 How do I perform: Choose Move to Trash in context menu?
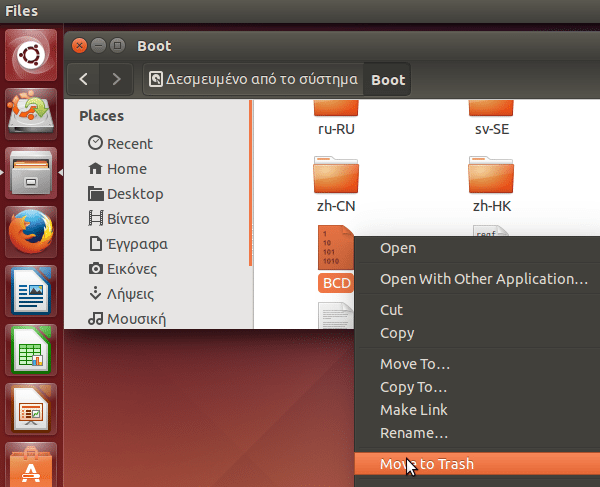427,464
